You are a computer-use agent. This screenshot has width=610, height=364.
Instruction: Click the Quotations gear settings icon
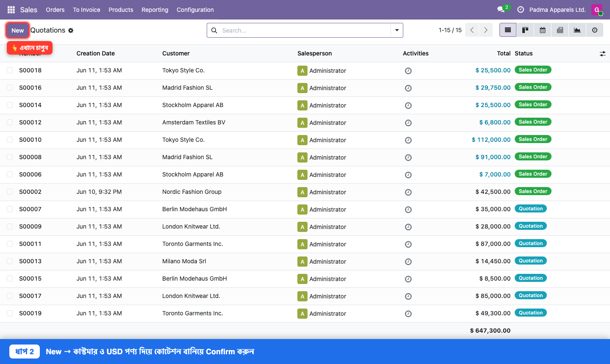pyautogui.click(x=71, y=30)
